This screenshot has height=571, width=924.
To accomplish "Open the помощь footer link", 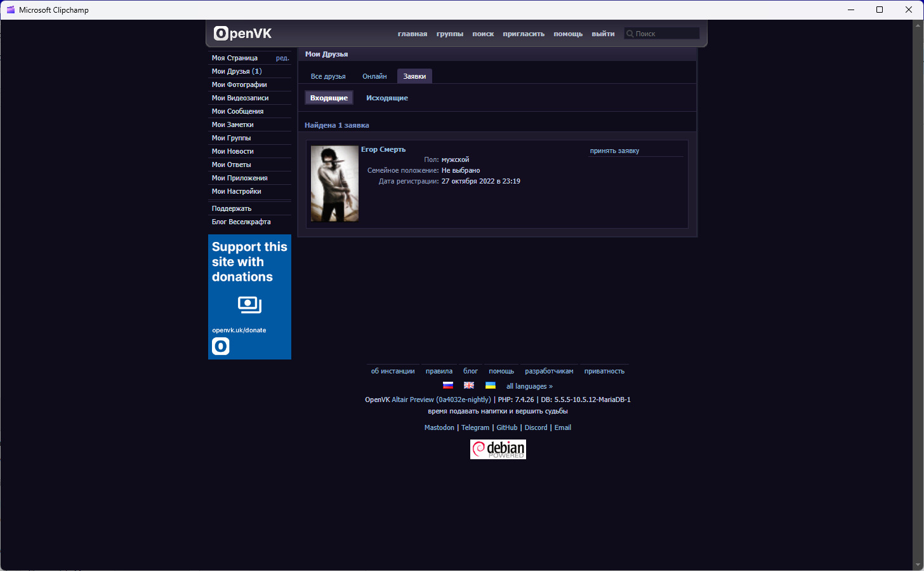I will coord(501,371).
